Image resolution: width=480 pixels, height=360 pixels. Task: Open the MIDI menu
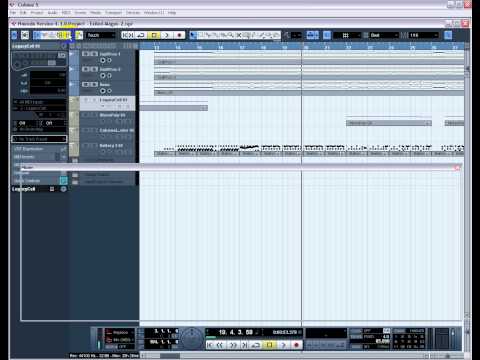pos(66,13)
